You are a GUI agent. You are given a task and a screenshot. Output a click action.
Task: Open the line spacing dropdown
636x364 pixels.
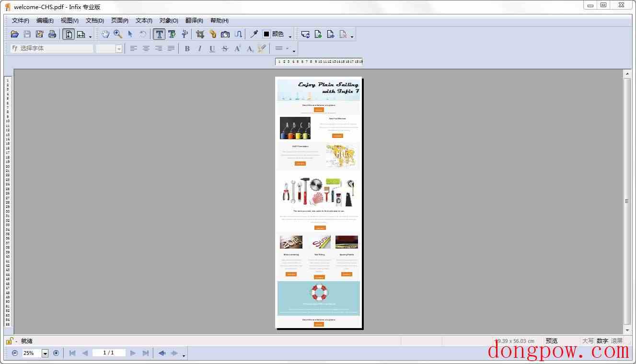coord(281,48)
